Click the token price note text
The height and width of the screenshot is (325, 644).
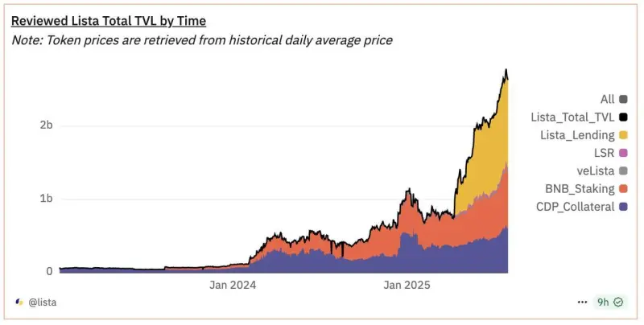pyautogui.click(x=202, y=40)
